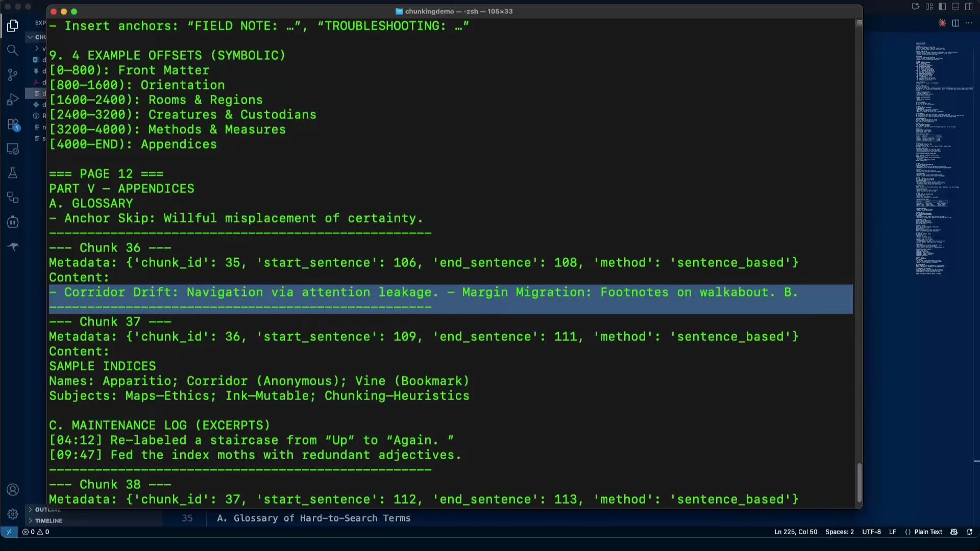Open the Manage gear menu
The height and width of the screenshot is (551, 980).
(13, 514)
